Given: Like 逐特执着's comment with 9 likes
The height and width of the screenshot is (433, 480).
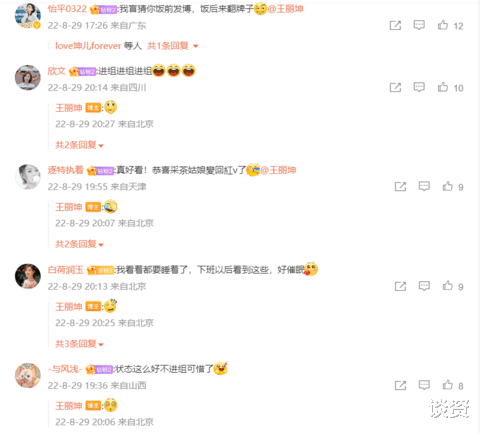Looking at the screenshot, I should click(448, 186).
